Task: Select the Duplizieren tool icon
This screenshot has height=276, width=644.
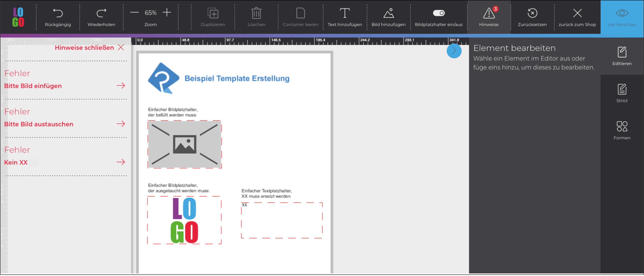Action: click(x=213, y=13)
